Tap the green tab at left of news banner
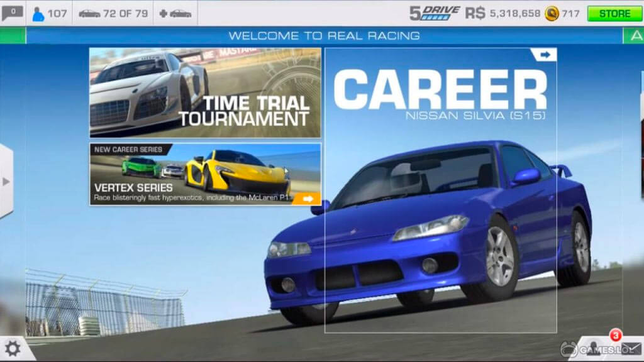 13,36
